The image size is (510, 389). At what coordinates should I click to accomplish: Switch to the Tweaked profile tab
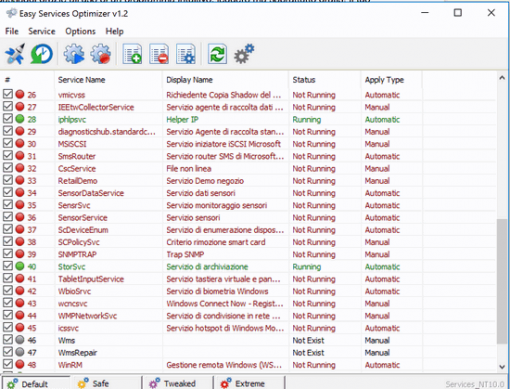pos(177,383)
